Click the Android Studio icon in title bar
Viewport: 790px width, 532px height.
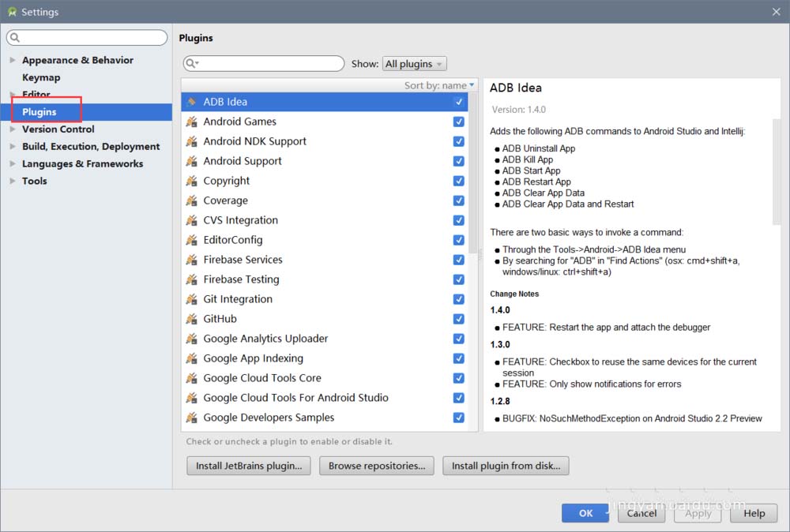click(11, 12)
